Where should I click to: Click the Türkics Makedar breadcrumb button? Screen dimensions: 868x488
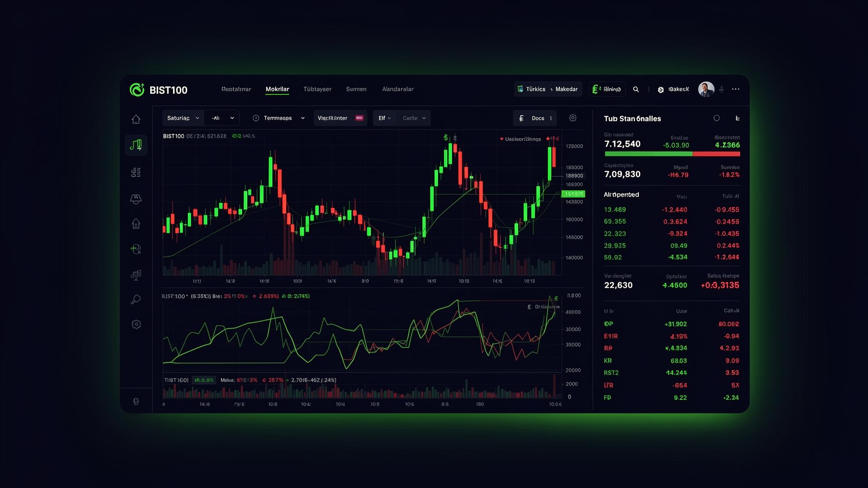coord(547,89)
